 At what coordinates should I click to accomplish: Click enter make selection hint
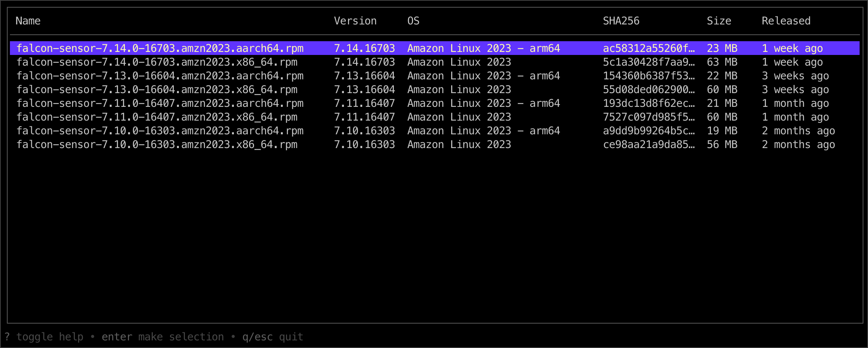162,337
